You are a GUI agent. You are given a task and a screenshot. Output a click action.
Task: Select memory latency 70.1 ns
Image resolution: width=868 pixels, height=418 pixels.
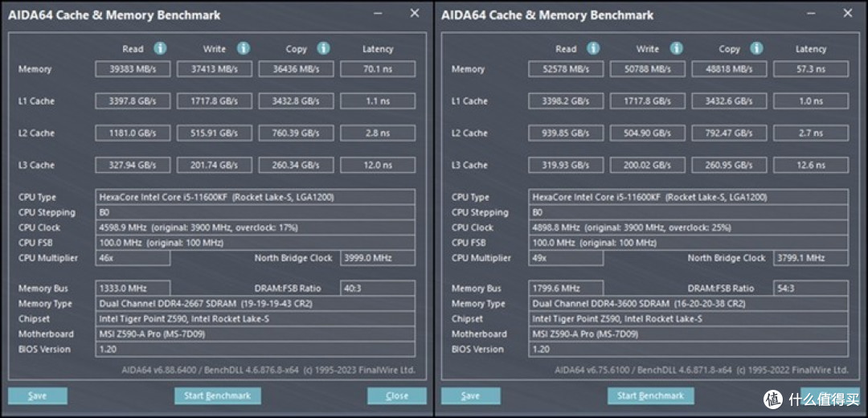tap(378, 69)
